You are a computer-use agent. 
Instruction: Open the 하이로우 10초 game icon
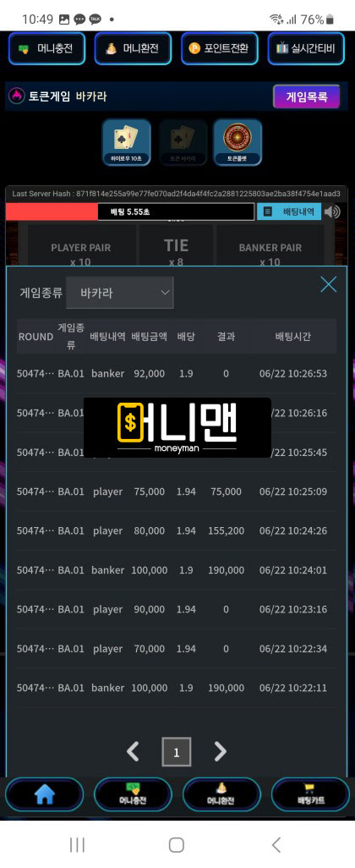coord(126,142)
